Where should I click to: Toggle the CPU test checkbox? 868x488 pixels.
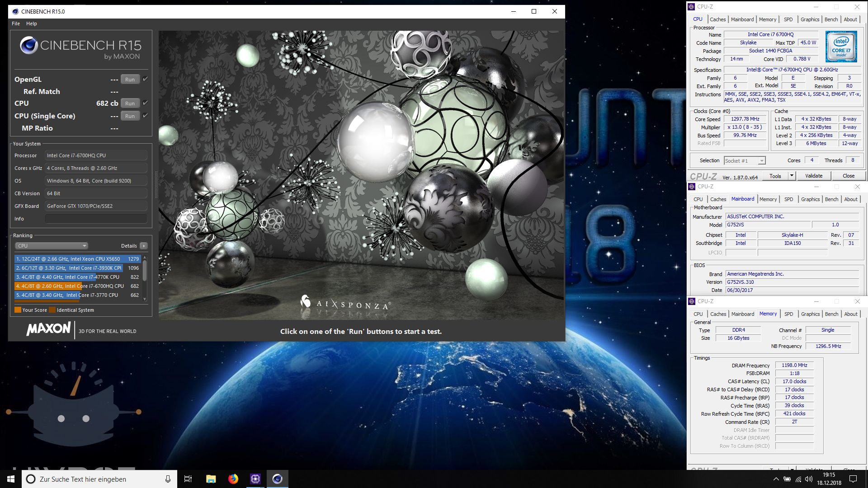point(146,103)
